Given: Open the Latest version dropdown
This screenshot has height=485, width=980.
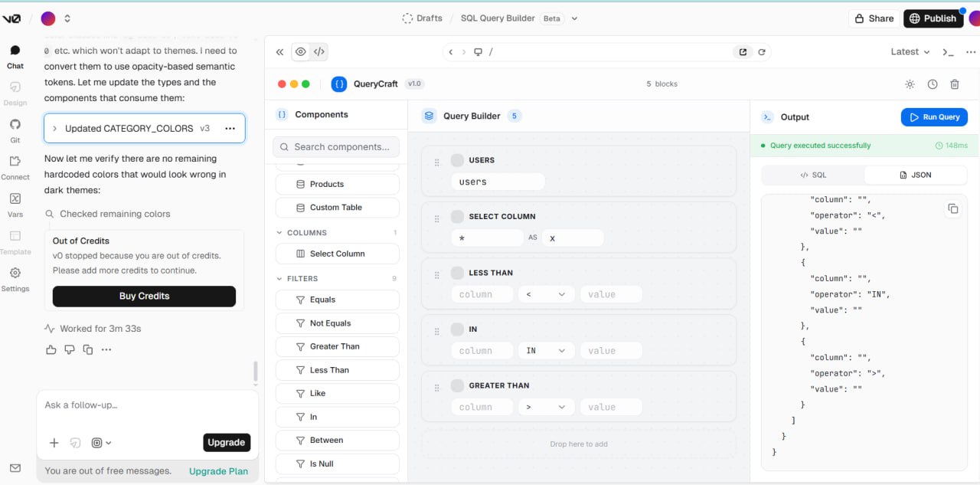Looking at the screenshot, I should pyautogui.click(x=910, y=52).
